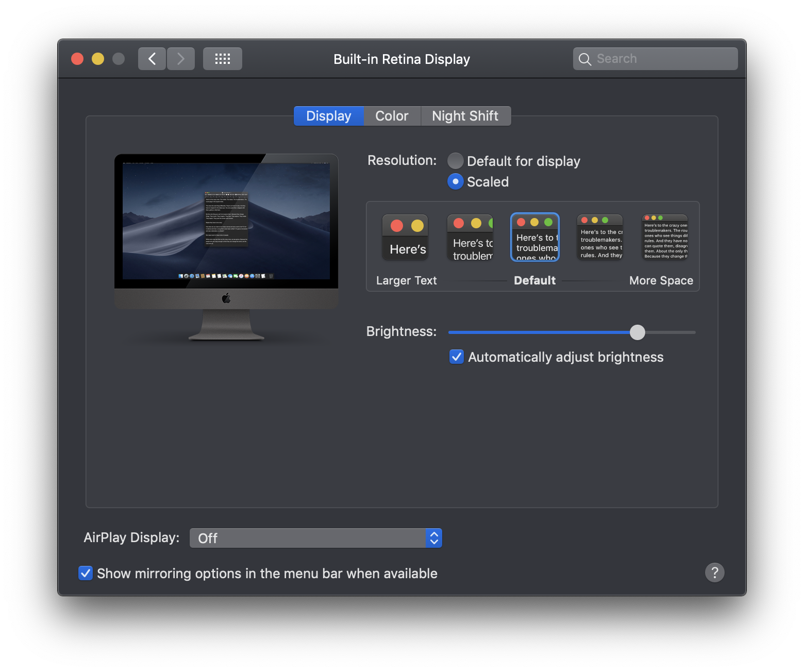The image size is (804, 672).
Task: Switch to the Night Shift tab
Action: coord(465,115)
